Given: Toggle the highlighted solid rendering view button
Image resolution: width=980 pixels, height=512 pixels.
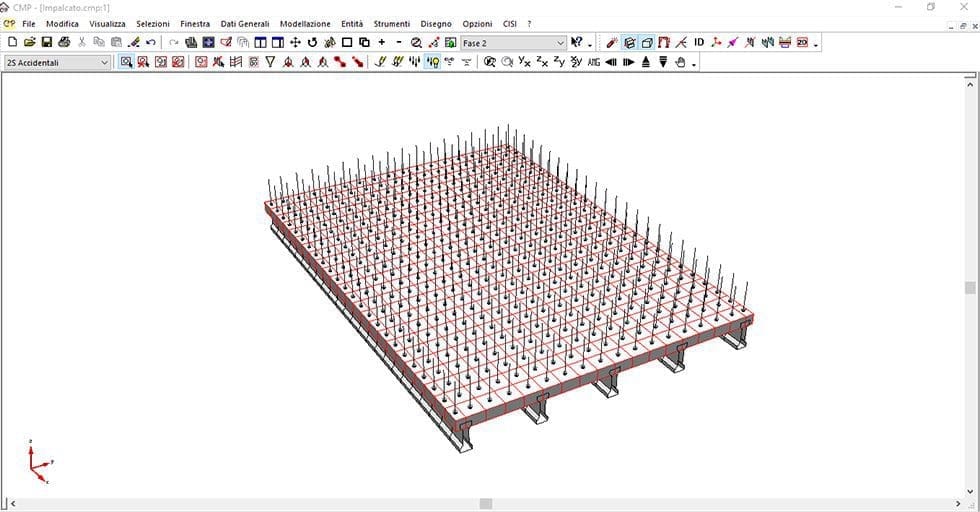Looking at the screenshot, I should tap(629, 43).
